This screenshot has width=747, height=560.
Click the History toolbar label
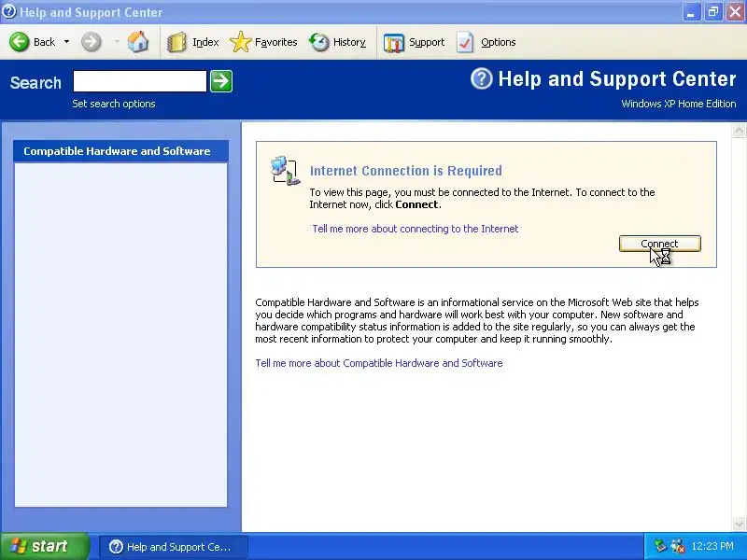[x=349, y=42]
